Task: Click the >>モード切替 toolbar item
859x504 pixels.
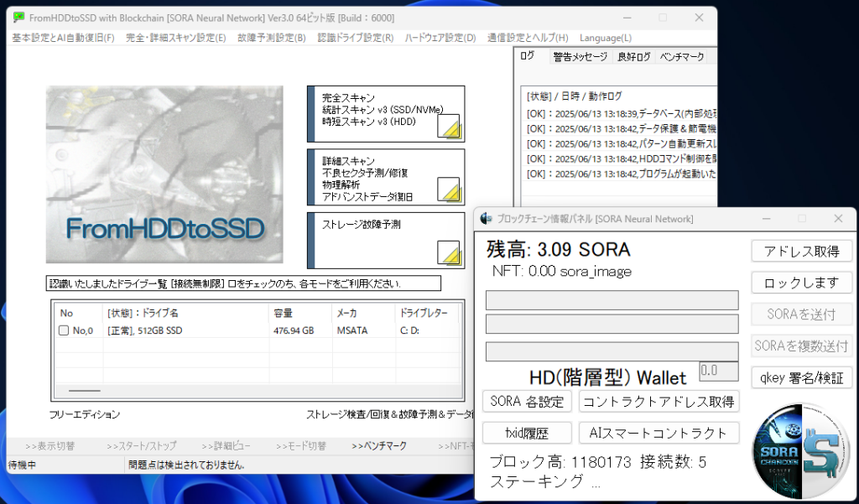Action: click(301, 446)
